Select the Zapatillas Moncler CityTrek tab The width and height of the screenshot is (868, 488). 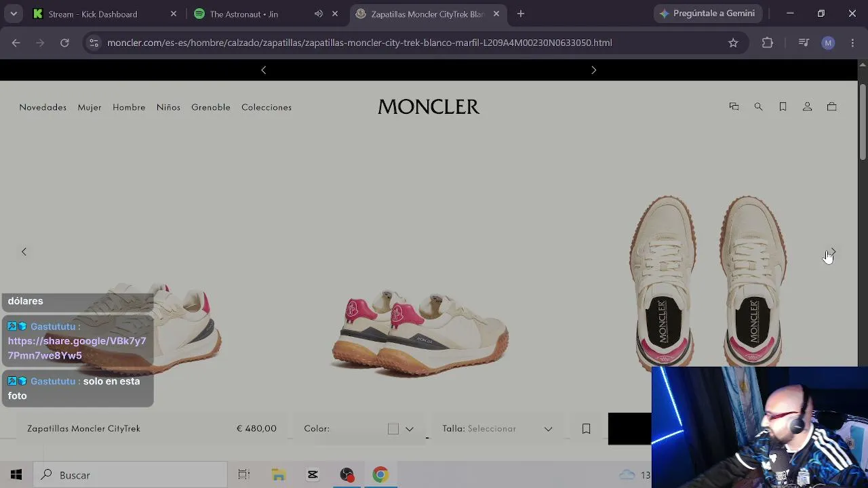[x=429, y=14]
